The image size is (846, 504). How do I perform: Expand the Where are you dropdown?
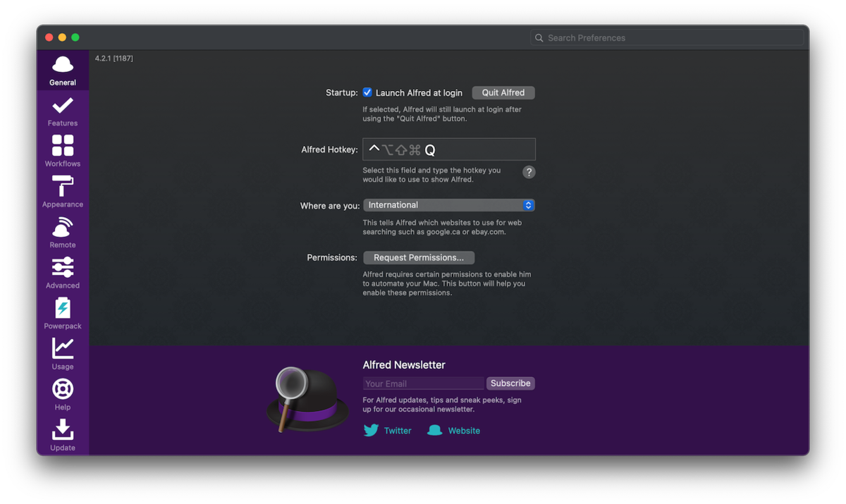449,205
